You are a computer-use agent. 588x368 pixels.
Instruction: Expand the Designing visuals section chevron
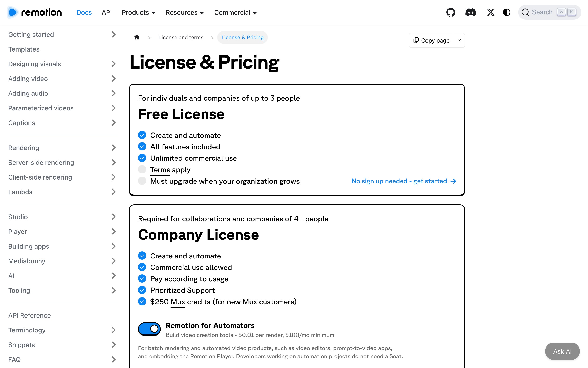[114, 64]
